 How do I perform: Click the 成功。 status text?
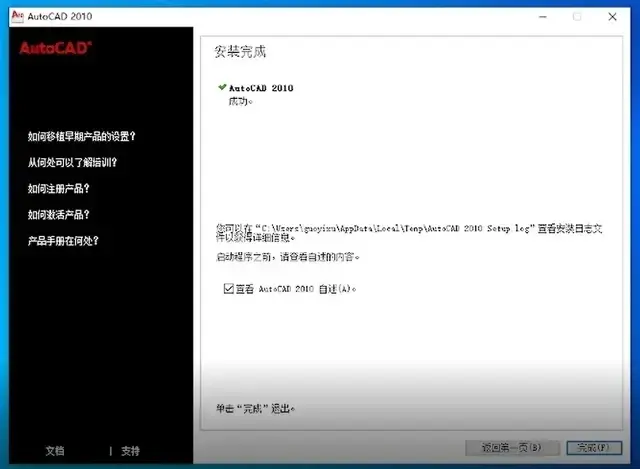tap(240, 101)
